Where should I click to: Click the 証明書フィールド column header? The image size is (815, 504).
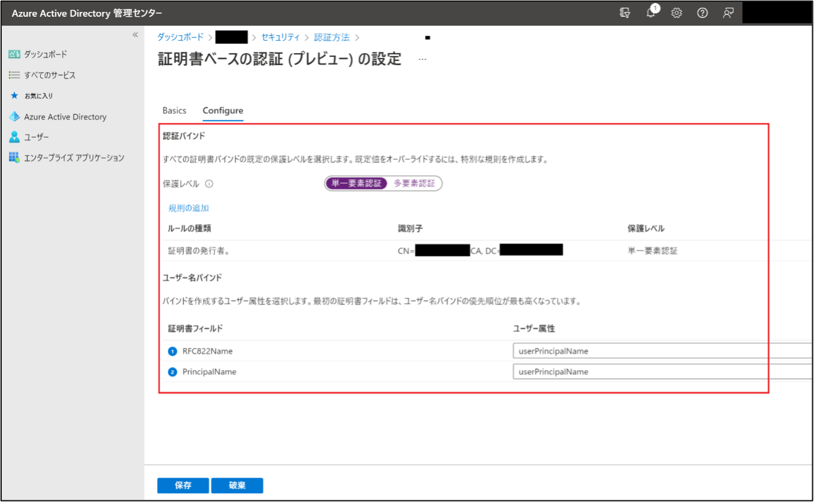196,328
